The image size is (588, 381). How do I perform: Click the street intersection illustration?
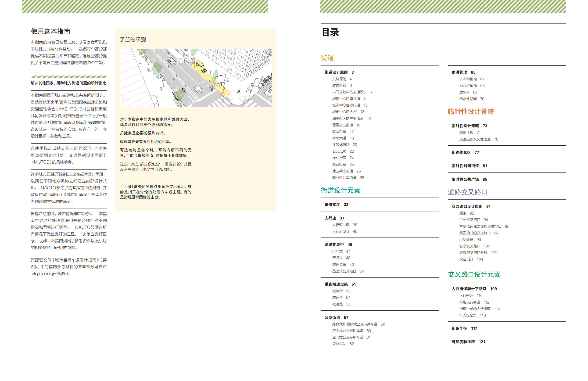coord(195,78)
